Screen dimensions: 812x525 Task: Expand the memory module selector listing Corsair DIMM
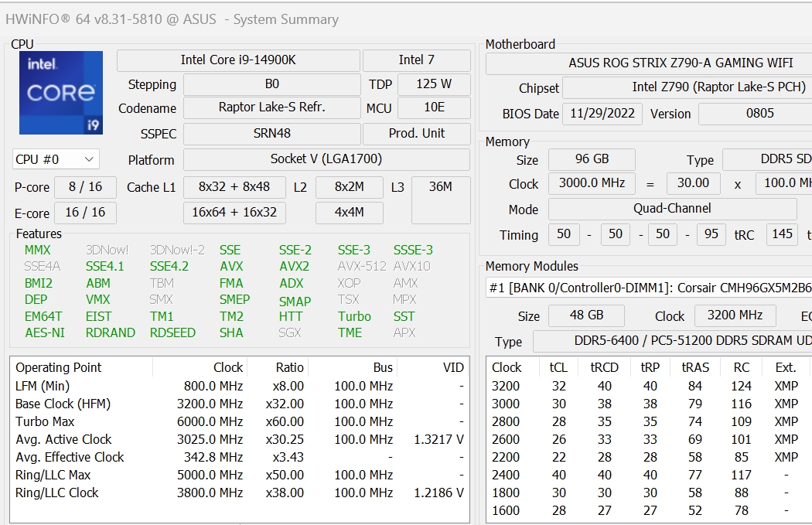coord(648,288)
